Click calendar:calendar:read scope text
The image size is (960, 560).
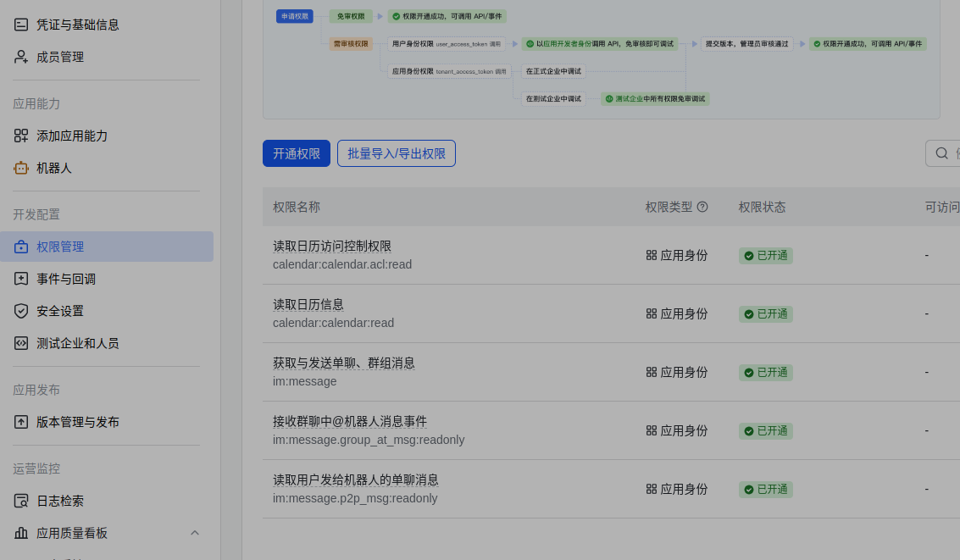pyautogui.click(x=333, y=323)
